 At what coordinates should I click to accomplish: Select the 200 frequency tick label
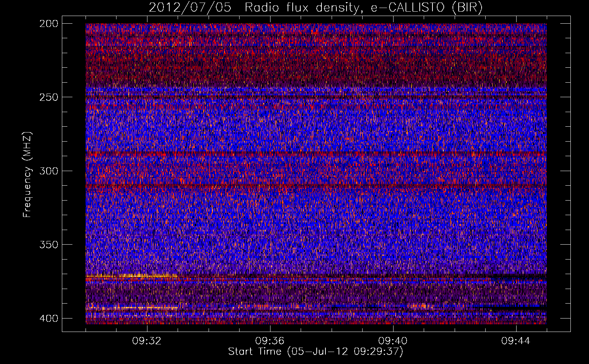48,24
